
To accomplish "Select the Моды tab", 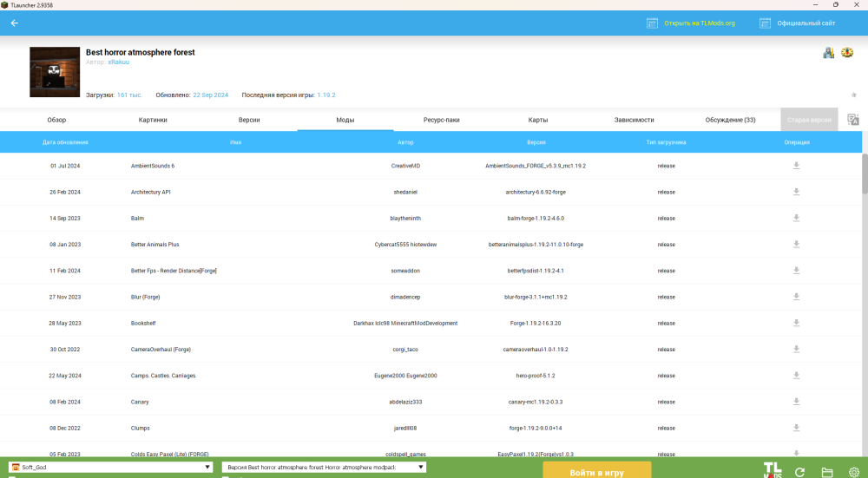I will [x=345, y=120].
